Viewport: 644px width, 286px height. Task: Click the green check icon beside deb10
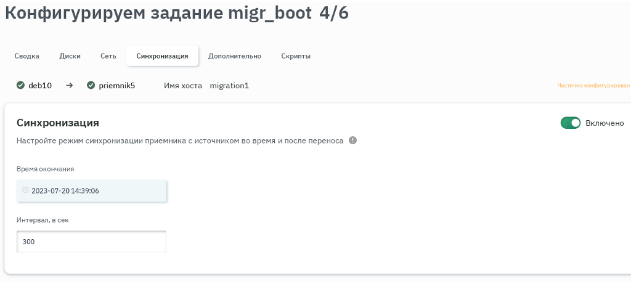pos(20,86)
